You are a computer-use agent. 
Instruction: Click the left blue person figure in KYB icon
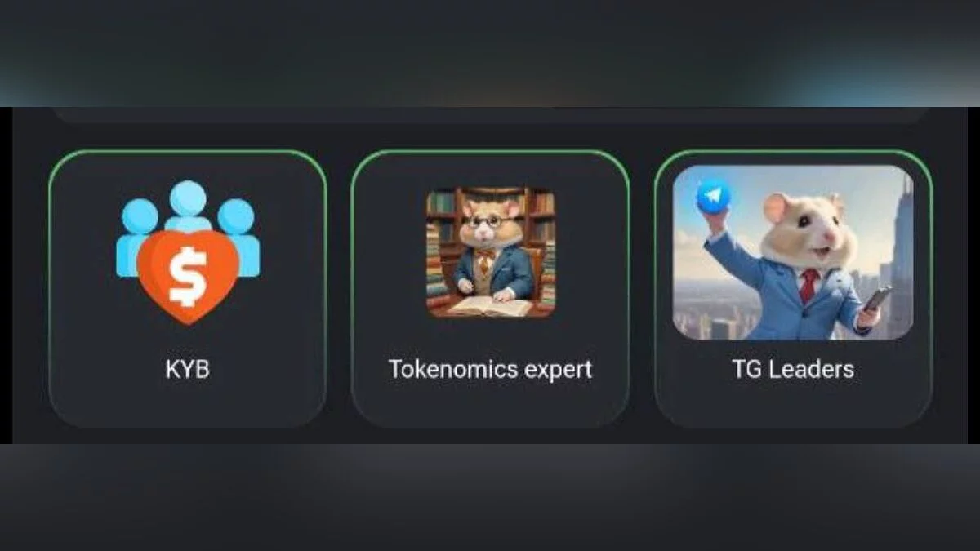click(x=137, y=233)
